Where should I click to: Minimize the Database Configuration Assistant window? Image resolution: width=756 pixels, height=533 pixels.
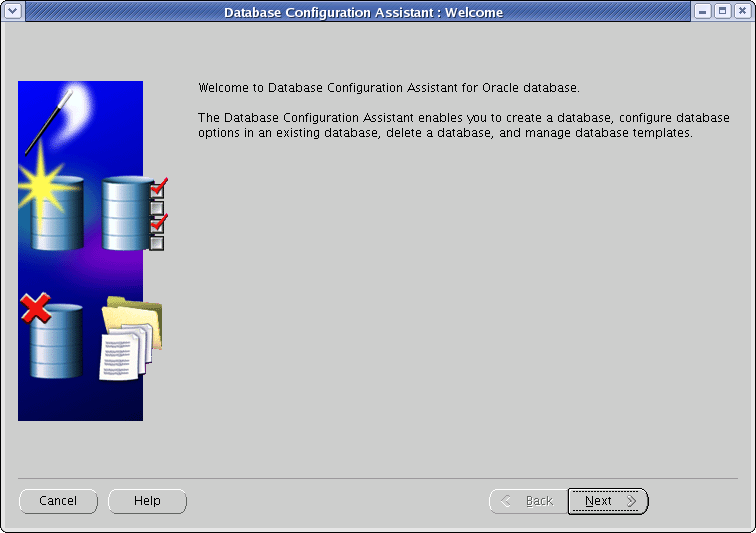702,11
